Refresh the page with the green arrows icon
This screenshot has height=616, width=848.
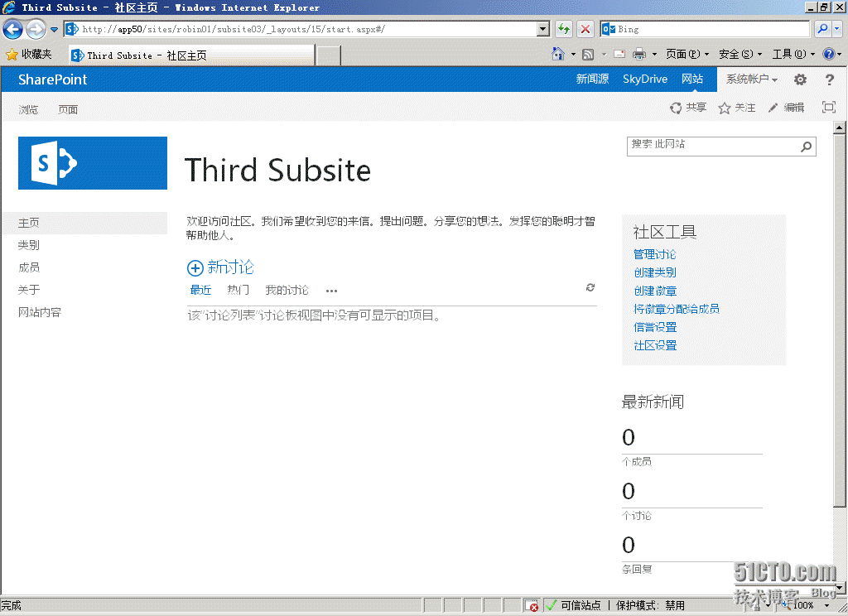click(564, 29)
